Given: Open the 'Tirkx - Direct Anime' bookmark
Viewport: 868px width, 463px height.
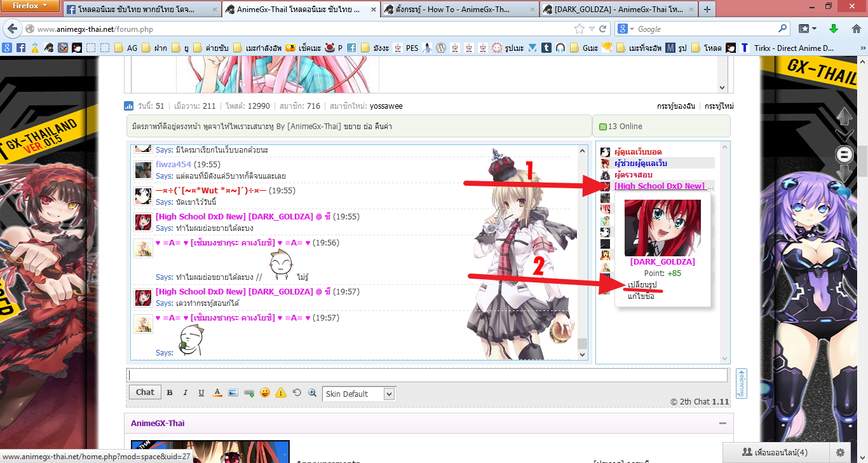Looking at the screenshot, I should 787,48.
